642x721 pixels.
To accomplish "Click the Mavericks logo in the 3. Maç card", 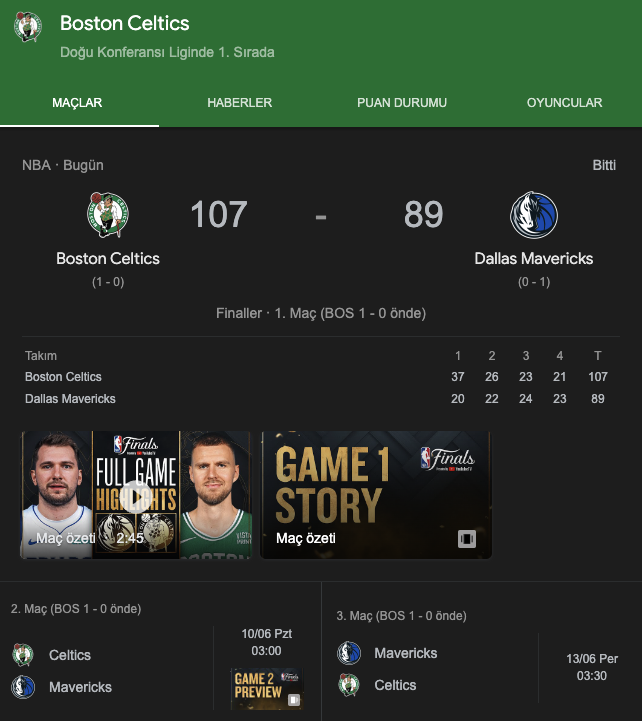I will (349, 653).
